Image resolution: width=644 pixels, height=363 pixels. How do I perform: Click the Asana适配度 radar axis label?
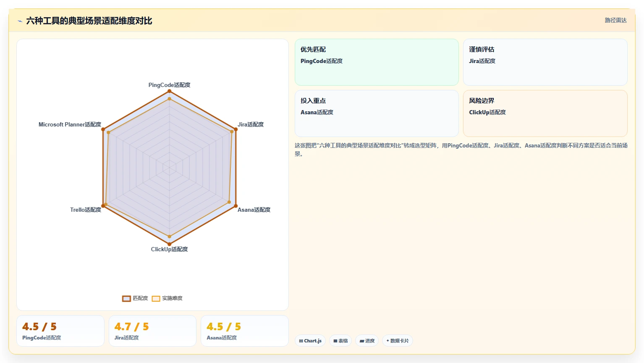click(254, 210)
